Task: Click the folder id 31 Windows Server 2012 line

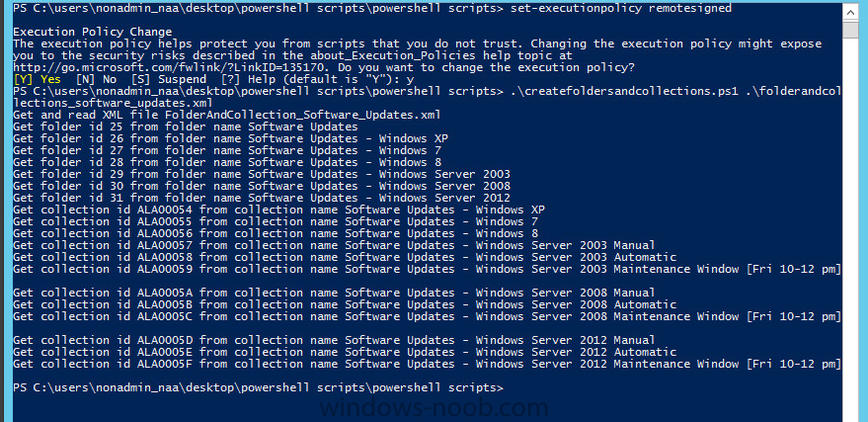Action: (262, 198)
